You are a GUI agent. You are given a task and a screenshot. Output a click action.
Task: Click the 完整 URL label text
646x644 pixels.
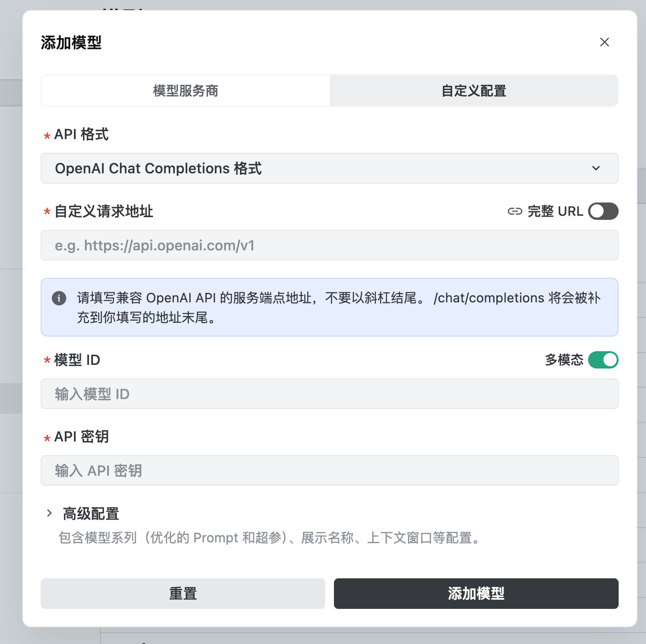coord(555,211)
